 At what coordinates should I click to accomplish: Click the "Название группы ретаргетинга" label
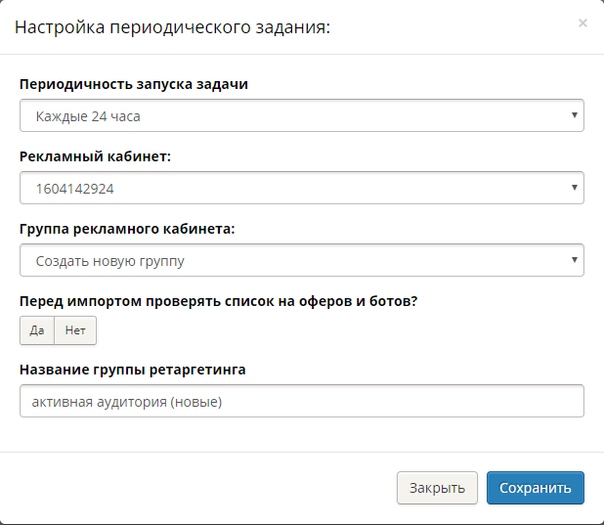tap(132, 370)
